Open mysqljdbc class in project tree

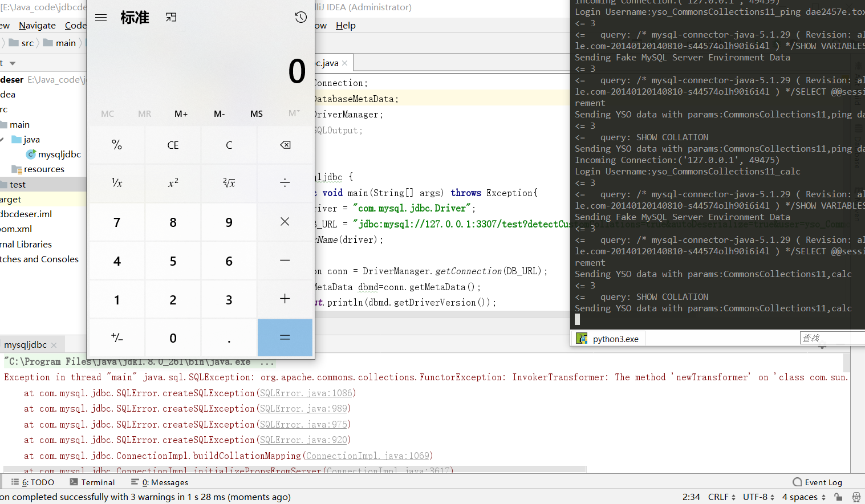click(x=54, y=154)
